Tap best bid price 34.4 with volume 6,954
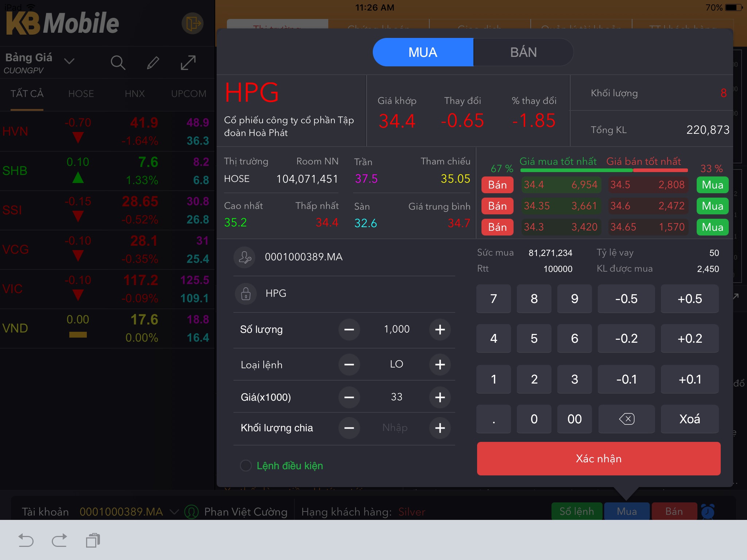 [x=561, y=185]
